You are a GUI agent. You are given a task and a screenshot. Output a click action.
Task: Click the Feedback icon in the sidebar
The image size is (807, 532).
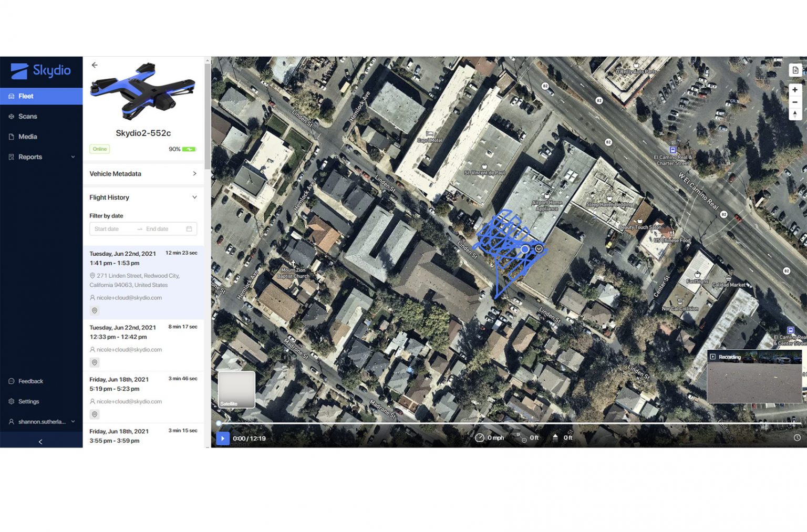pyautogui.click(x=12, y=381)
